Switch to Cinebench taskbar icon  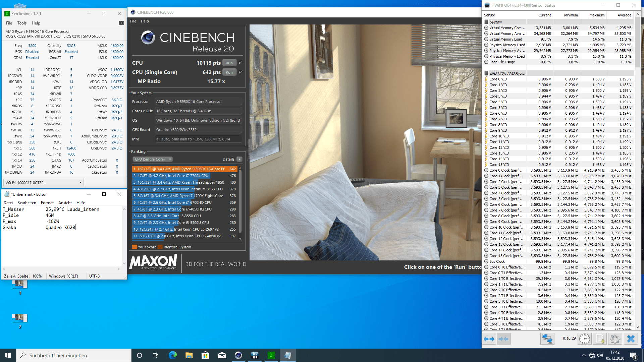238,355
